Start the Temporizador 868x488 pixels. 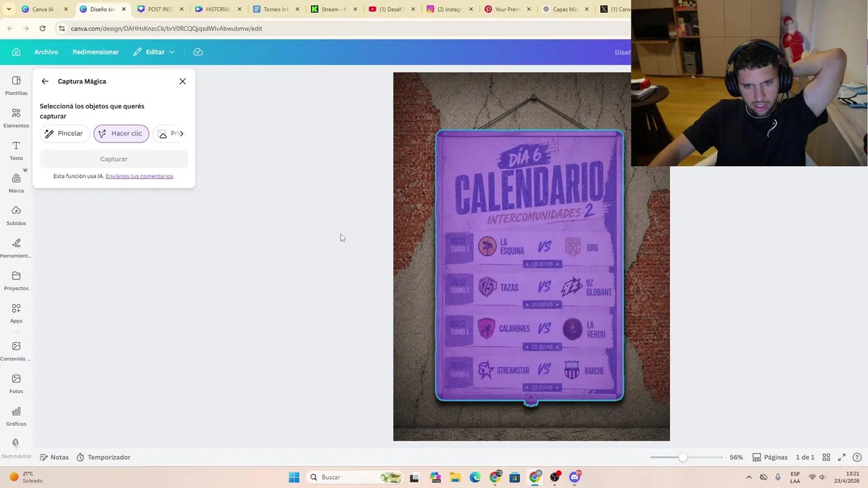tap(103, 457)
